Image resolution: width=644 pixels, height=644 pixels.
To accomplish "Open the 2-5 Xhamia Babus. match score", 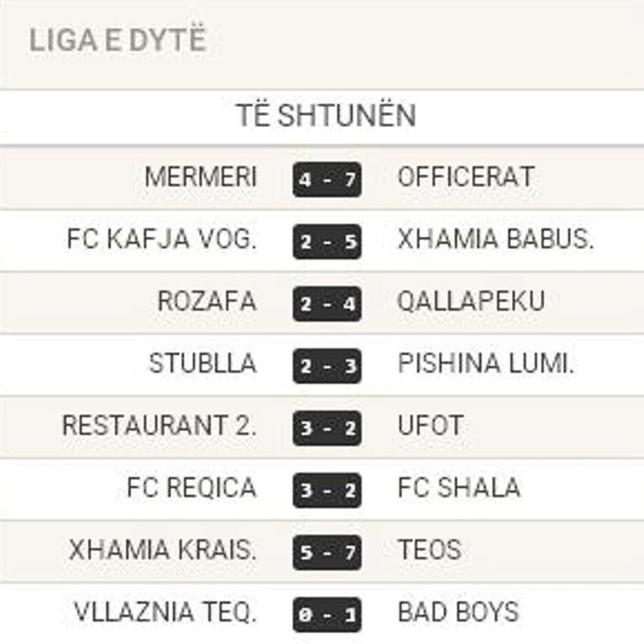I will 327,241.
